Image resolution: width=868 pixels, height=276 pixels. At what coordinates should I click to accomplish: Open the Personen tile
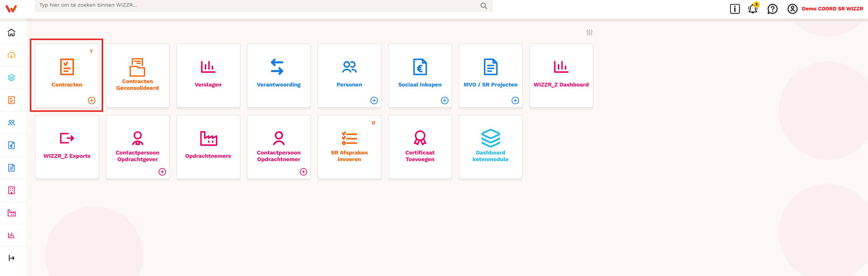pyautogui.click(x=349, y=76)
